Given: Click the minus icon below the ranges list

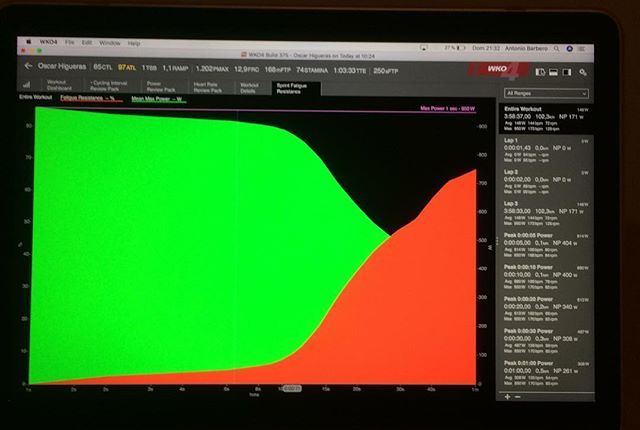Looking at the screenshot, I should click(518, 397).
